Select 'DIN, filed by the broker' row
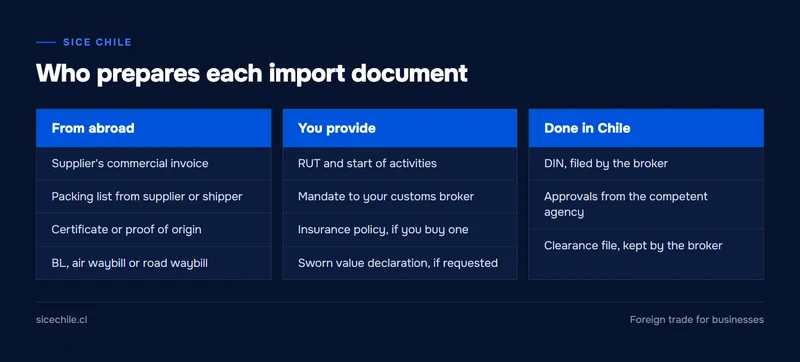Image resolution: width=800 pixels, height=362 pixels. tap(646, 164)
